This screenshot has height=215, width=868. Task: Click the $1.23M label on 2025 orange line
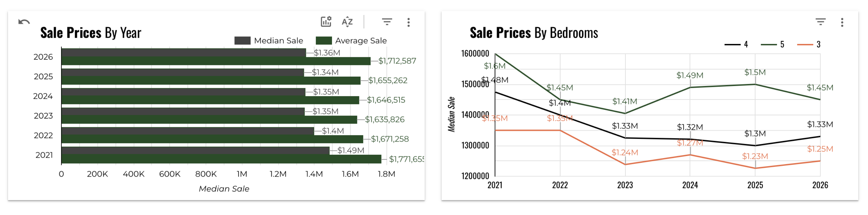pyautogui.click(x=755, y=156)
